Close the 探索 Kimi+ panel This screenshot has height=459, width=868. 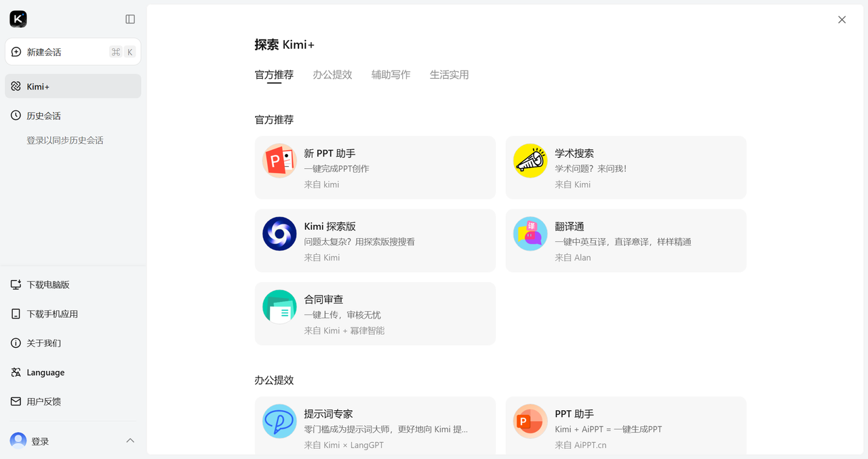842,20
